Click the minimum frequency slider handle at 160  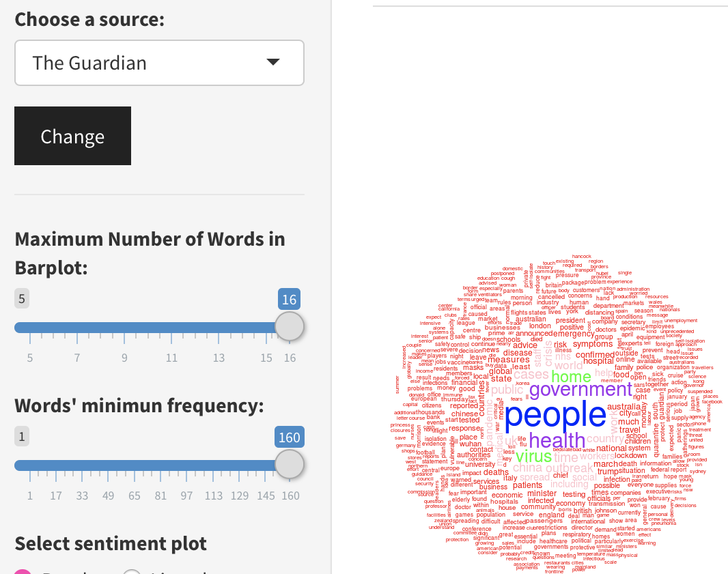[289, 465]
